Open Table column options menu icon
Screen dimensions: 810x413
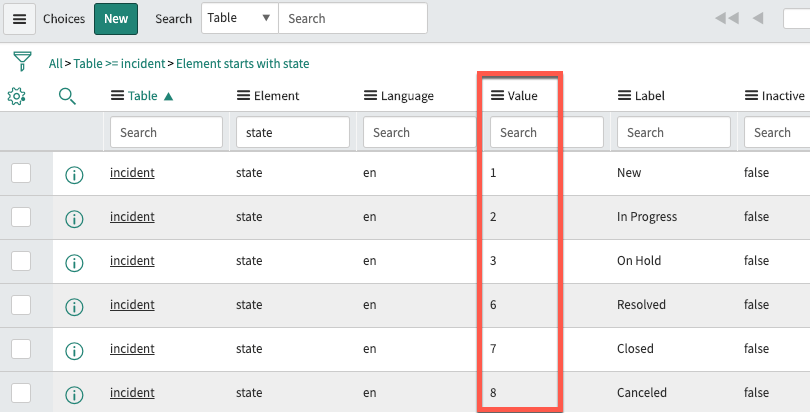[118, 96]
